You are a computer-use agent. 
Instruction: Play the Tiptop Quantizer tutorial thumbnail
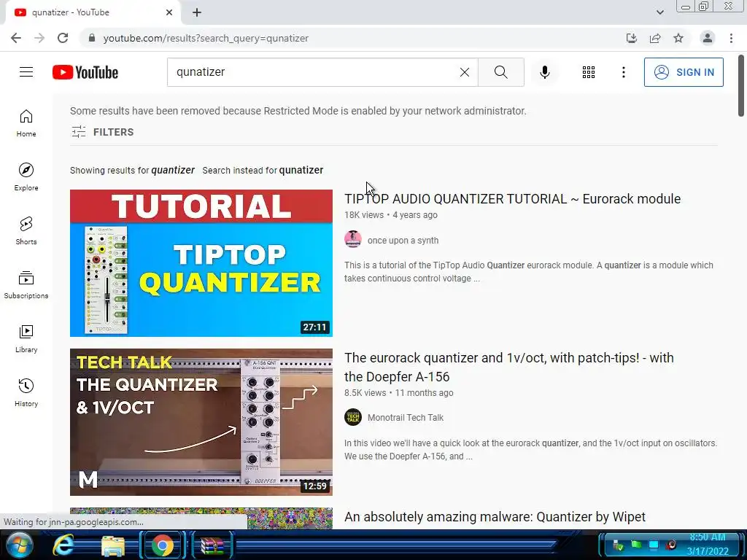pyautogui.click(x=201, y=262)
